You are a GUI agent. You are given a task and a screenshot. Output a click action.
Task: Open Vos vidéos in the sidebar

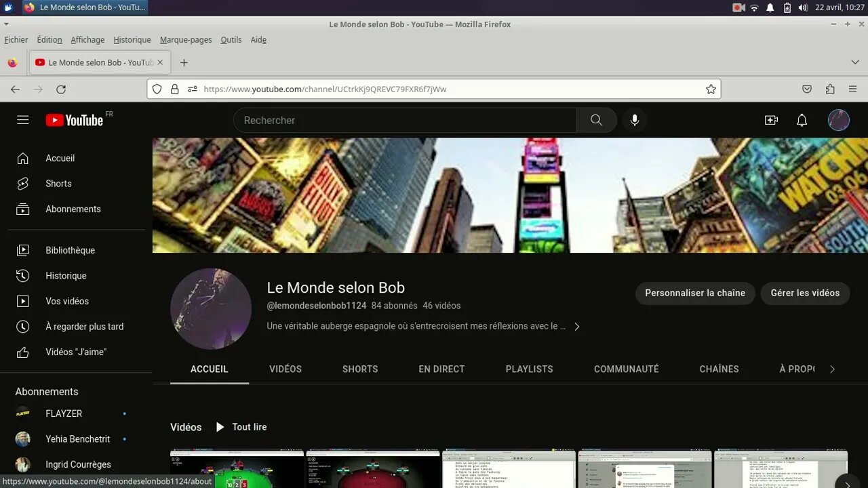[x=76, y=301]
